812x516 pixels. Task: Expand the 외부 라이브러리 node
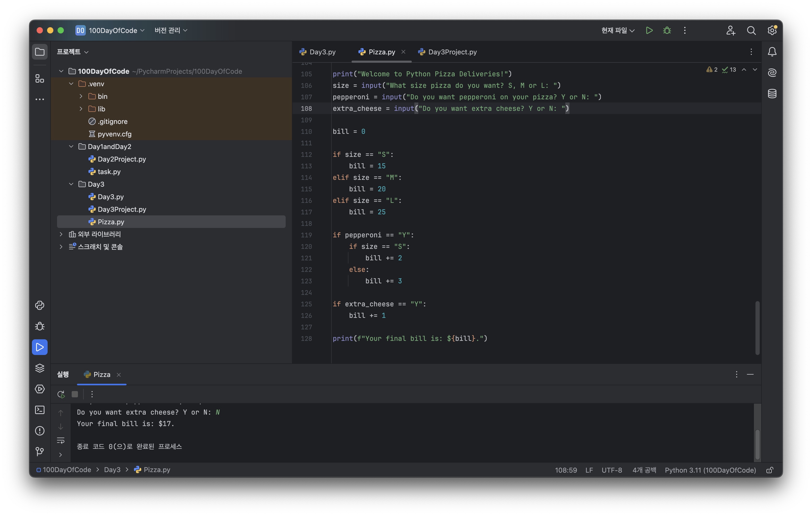pyautogui.click(x=61, y=234)
